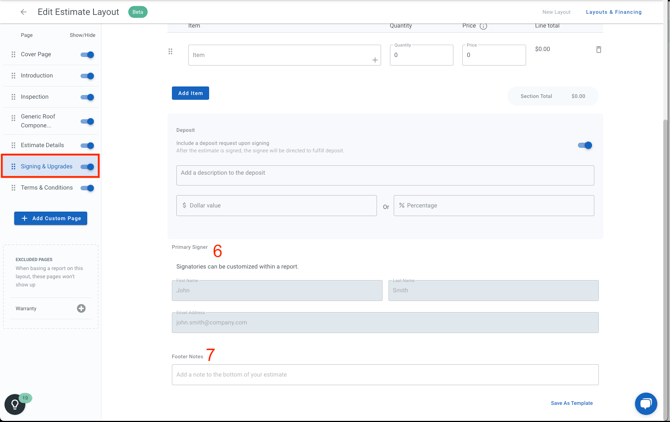This screenshot has height=422, width=670.
Task: Delete the line item with trash icon
Action: pyautogui.click(x=599, y=49)
